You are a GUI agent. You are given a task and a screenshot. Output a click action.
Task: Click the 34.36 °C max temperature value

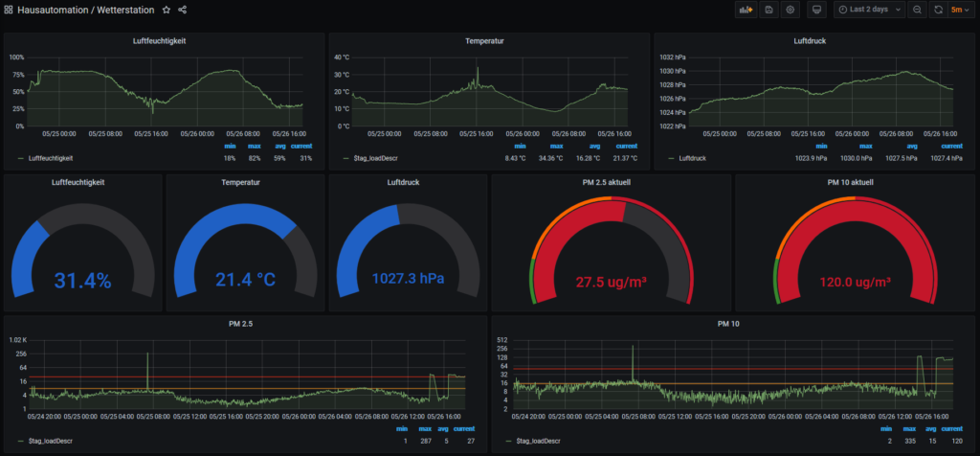tap(551, 158)
